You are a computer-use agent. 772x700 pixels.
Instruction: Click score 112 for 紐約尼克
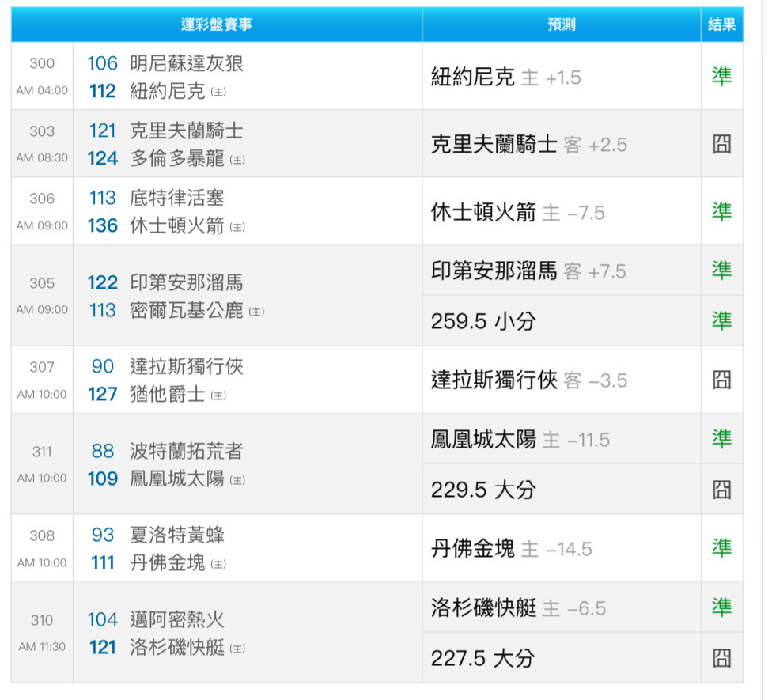click(x=102, y=91)
